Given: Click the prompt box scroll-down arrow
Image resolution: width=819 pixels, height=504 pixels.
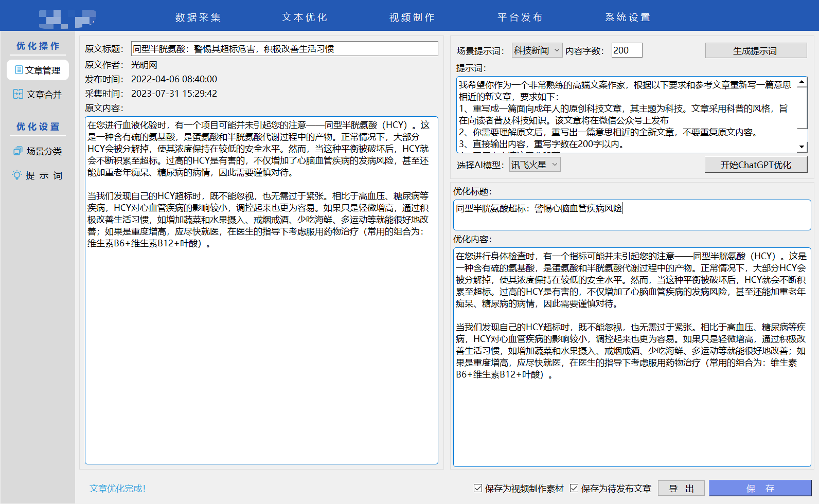Looking at the screenshot, I should (802, 147).
